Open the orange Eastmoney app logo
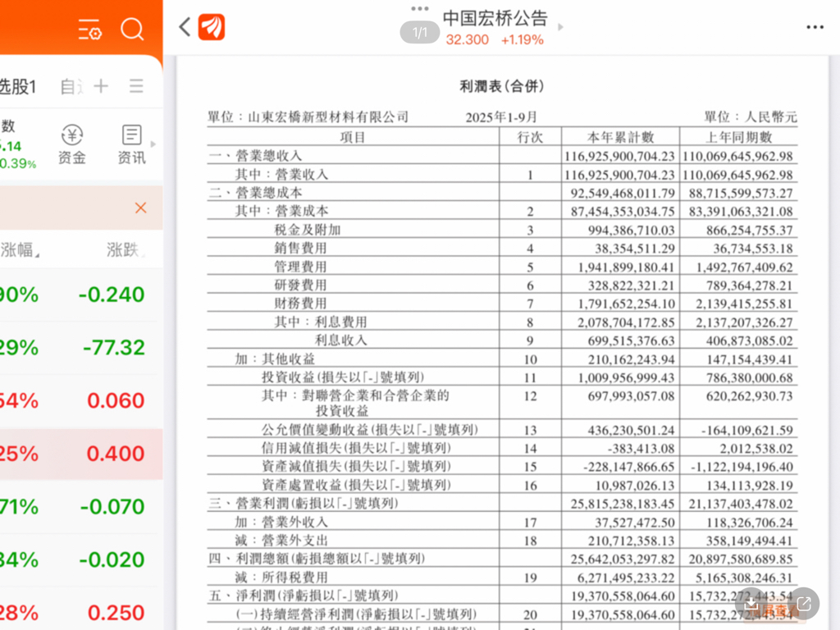This screenshot has height=630, width=840. (212, 27)
